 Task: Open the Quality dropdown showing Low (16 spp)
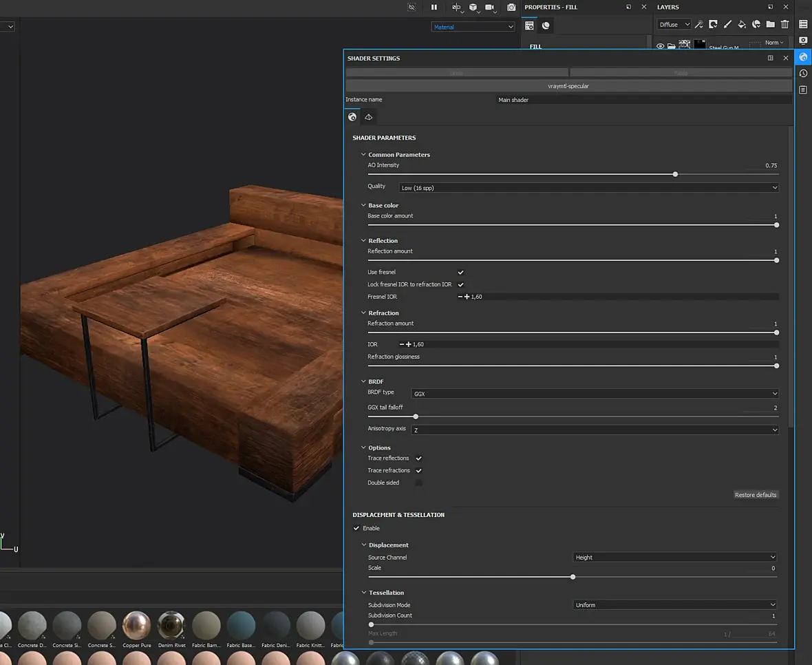(x=588, y=188)
